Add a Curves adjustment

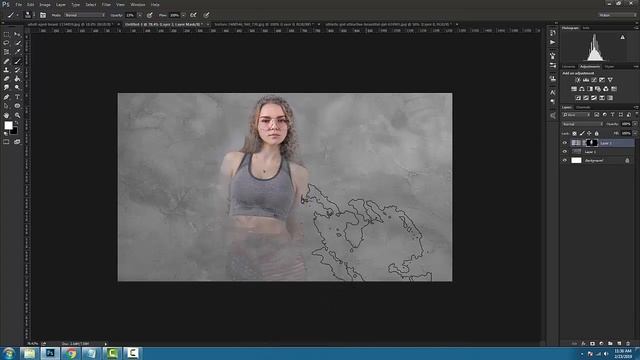tap(594, 80)
